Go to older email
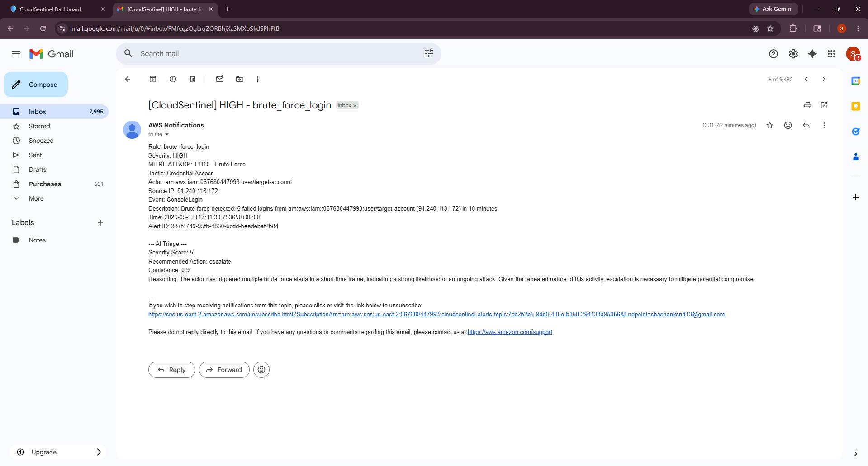868x466 pixels. tap(824, 79)
